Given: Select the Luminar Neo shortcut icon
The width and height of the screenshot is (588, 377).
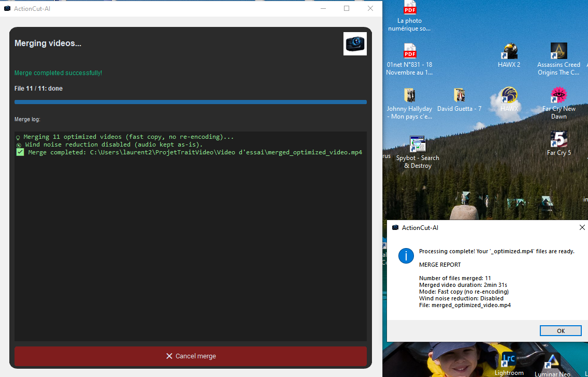Looking at the screenshot, I should pos(552,365).
